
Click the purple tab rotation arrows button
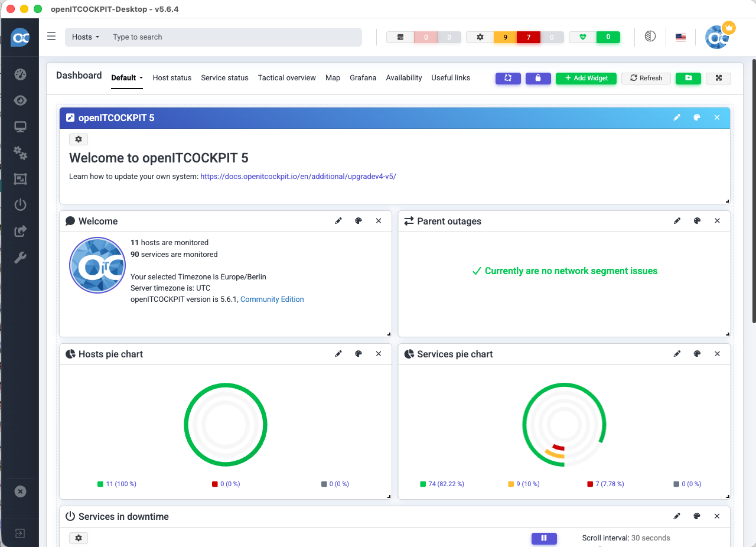[x=508, y=78]
